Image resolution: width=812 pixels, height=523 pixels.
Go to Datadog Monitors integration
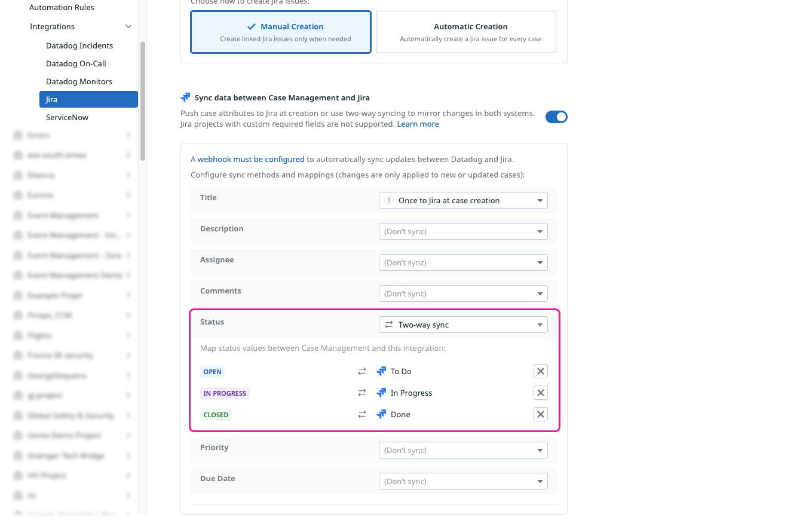pos(79,82)
